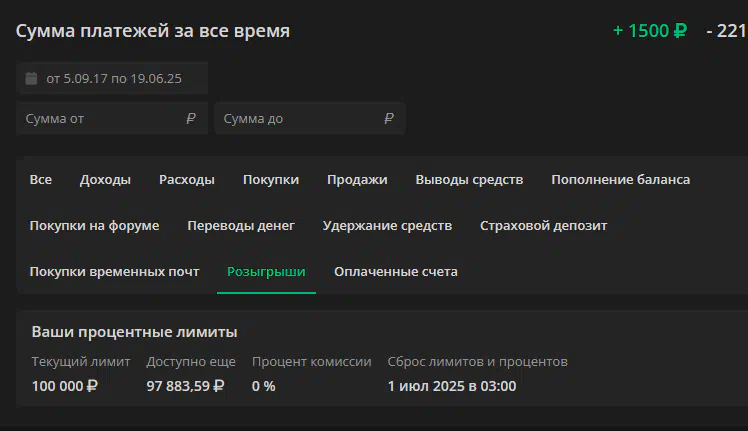Open 'Покупки временных почт' tab
This screenshot has height=431, width=748.
click(x=114, y=272)
